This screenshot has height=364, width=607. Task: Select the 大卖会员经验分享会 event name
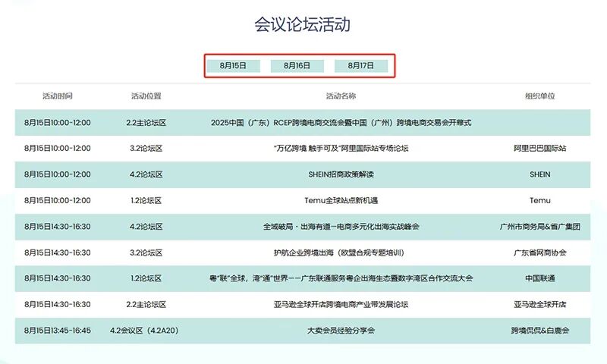341,331
